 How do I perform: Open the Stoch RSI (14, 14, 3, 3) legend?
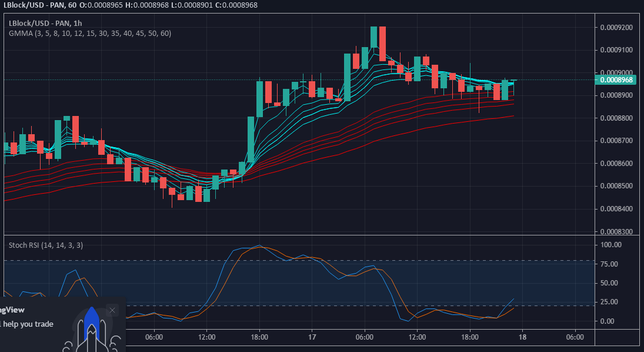coord(46,245)
